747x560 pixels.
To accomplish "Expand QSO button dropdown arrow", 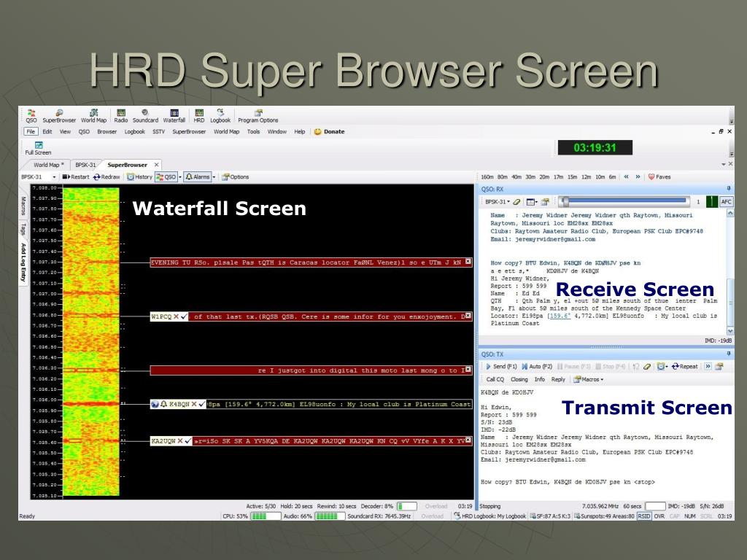I will (x=180, y=176).
